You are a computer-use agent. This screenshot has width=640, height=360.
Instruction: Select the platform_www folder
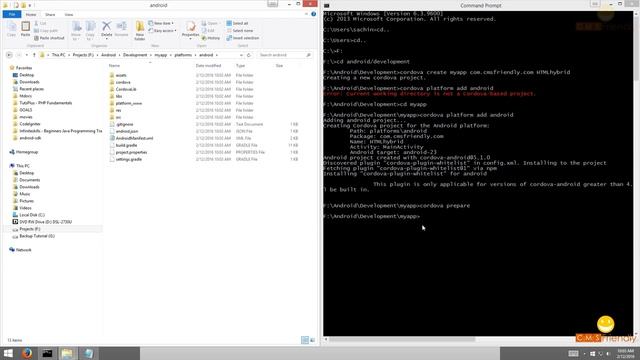[129, 103]
